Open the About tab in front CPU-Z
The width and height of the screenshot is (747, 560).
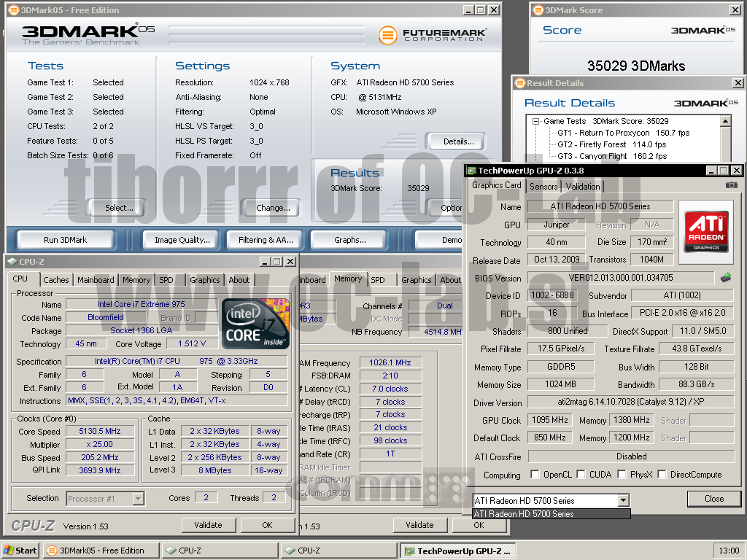tap(239, 280)
